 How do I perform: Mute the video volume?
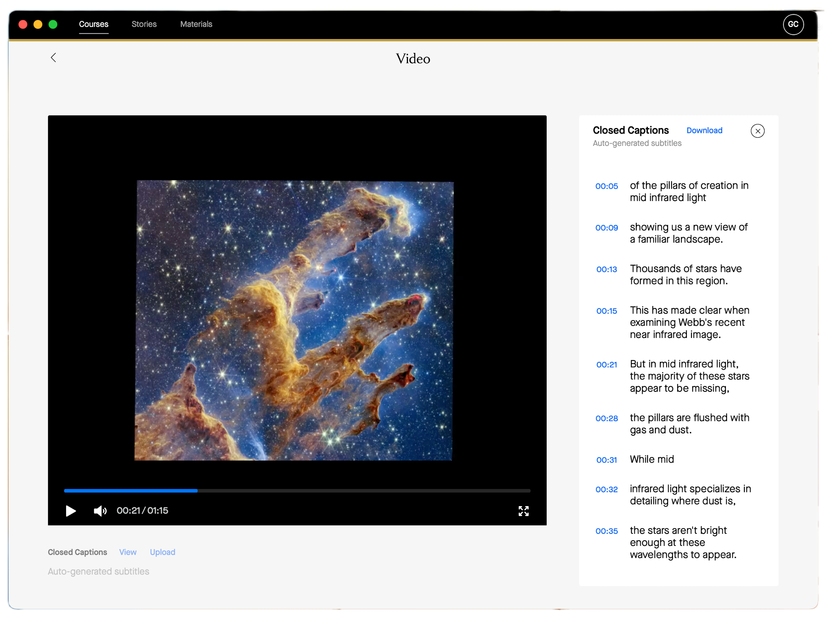click(100, 511)
